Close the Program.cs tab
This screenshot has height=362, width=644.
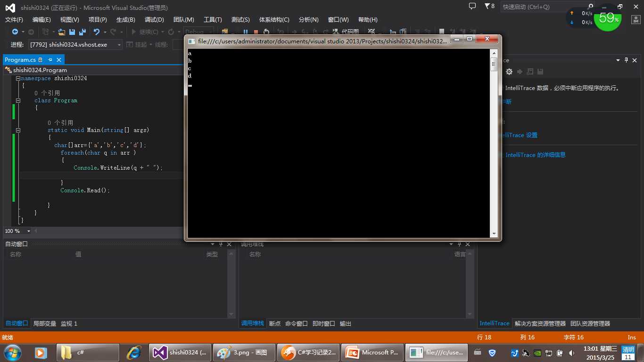(59, 60)
